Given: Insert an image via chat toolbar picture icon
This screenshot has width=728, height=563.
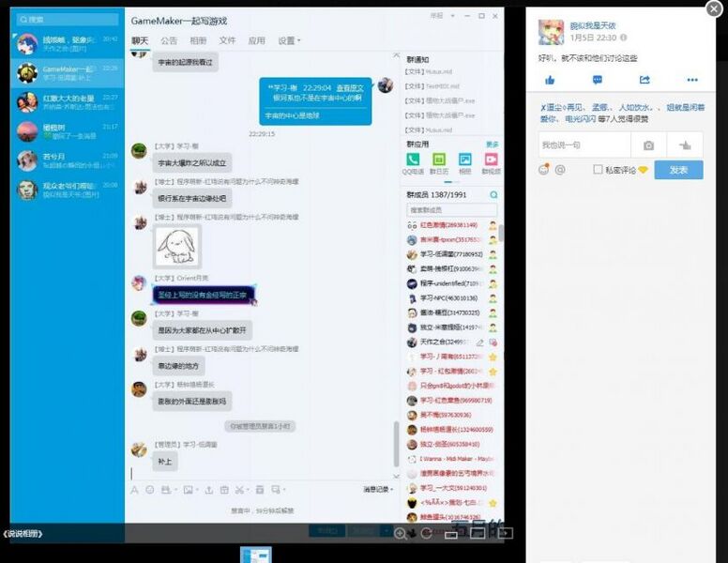Looking at the screenshot, I should click(188, 490).
